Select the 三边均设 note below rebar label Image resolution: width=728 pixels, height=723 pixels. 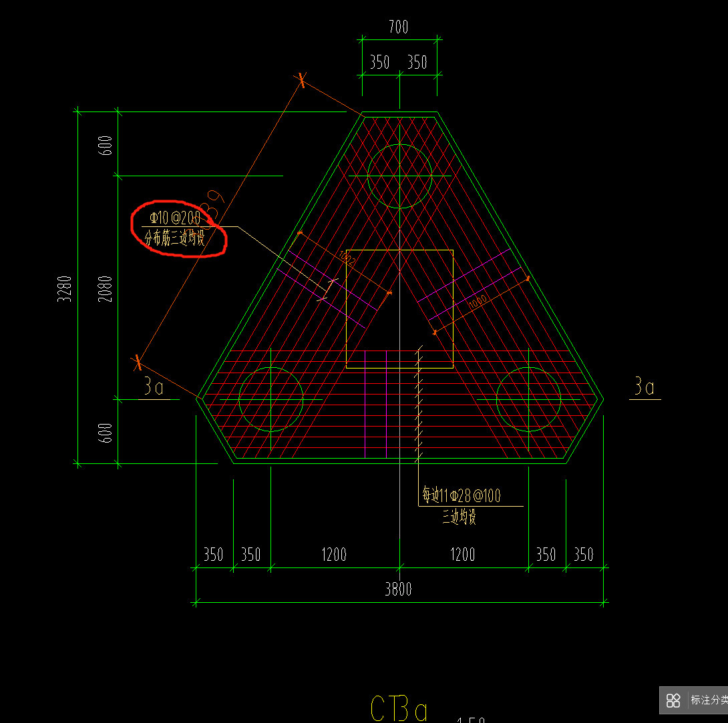tap(460, 517)
